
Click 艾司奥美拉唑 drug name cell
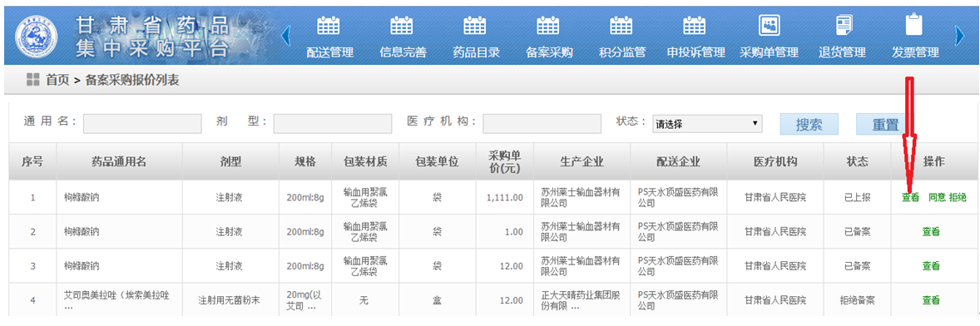[x=119, y=300]
